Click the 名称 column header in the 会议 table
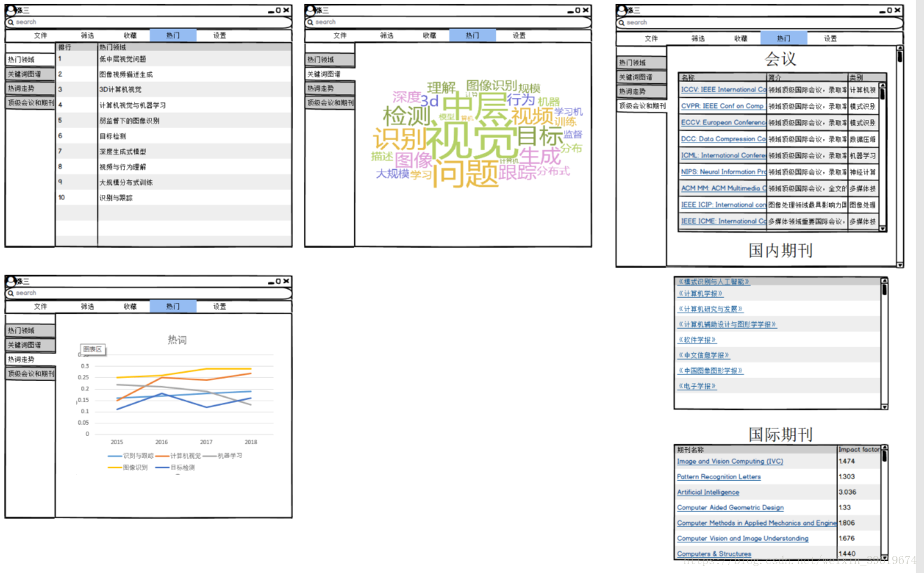This screenshot has height=573, width=924. point(723,78)
